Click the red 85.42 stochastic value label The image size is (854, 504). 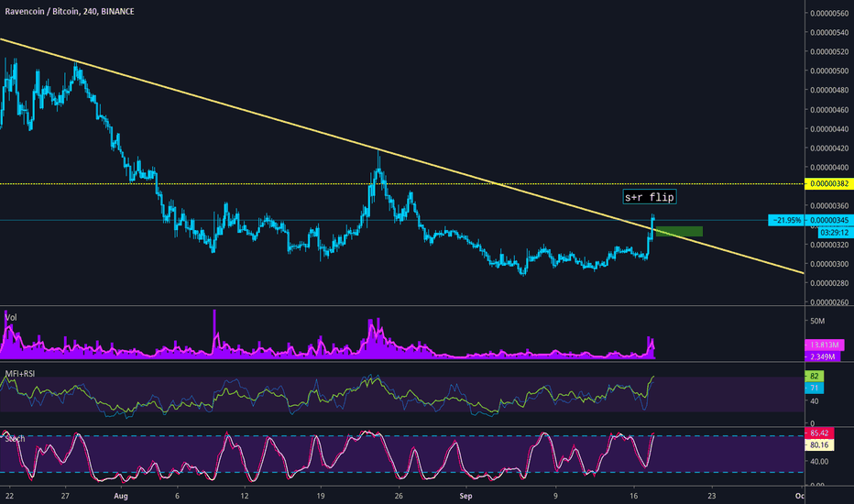click(x=819, y=433)
